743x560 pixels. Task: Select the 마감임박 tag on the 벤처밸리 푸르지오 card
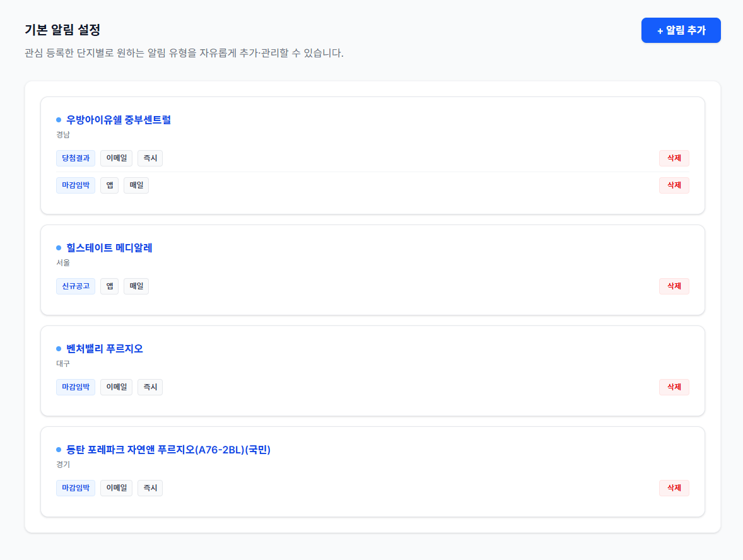coord(76,387)
